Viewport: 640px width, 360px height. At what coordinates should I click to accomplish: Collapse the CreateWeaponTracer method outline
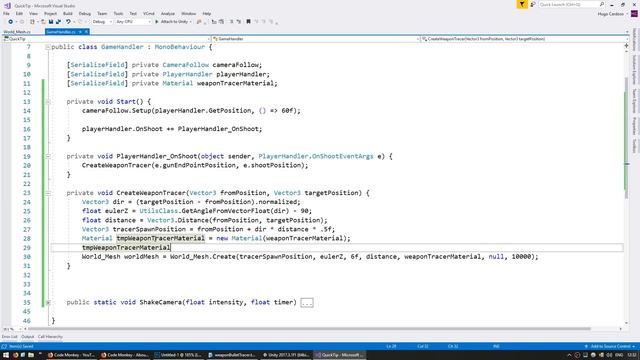coord(48,193)
